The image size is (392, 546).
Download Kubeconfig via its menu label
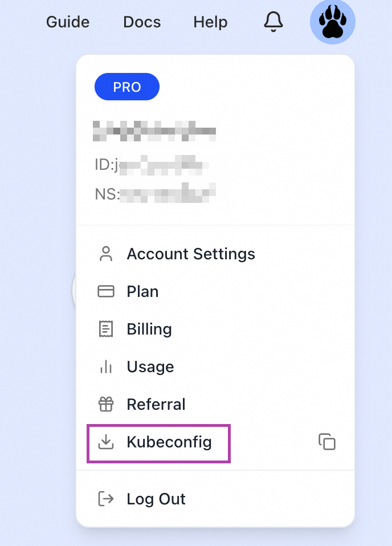tap(169, 442)
